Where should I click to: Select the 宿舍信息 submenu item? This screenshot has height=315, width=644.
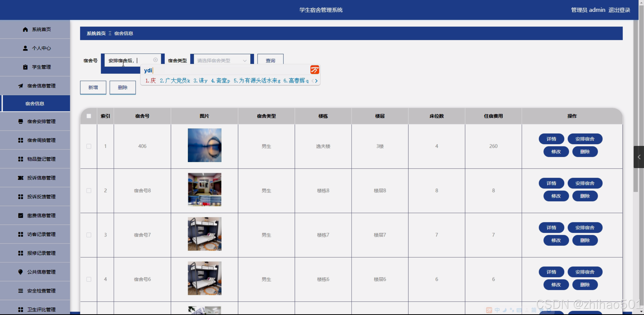point(35,104)
